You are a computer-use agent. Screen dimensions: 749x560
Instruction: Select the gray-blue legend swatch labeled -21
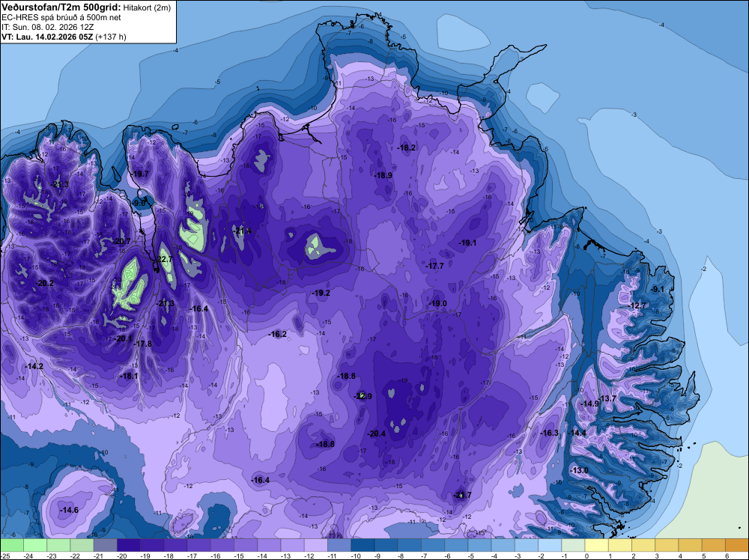pos(105,545)
